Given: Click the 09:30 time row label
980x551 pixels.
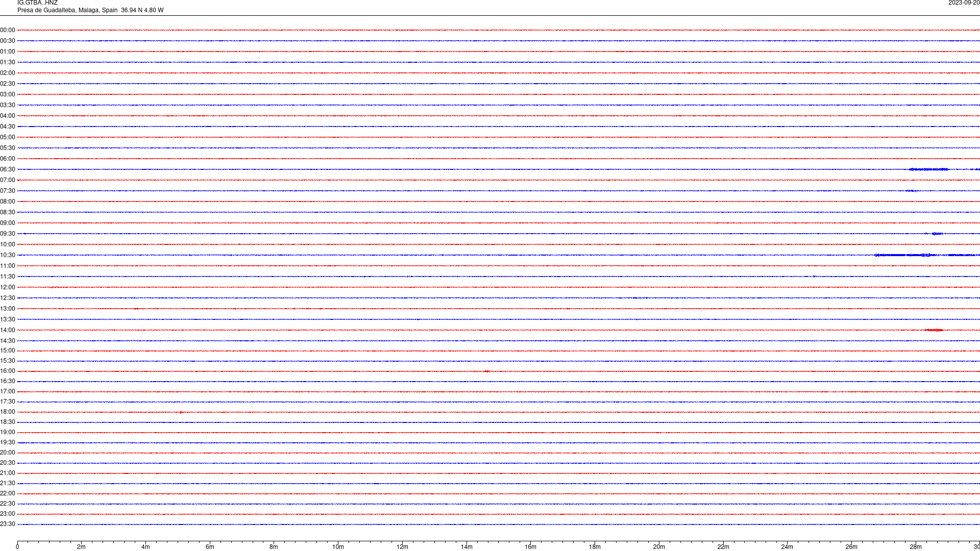Looking at the screenshot, I should (8, 234).
